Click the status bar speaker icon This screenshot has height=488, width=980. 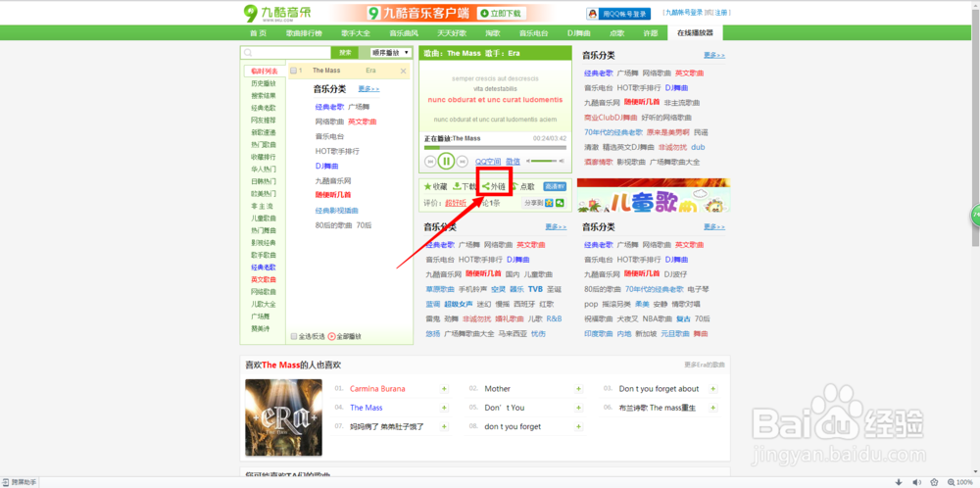pos(916,482)
